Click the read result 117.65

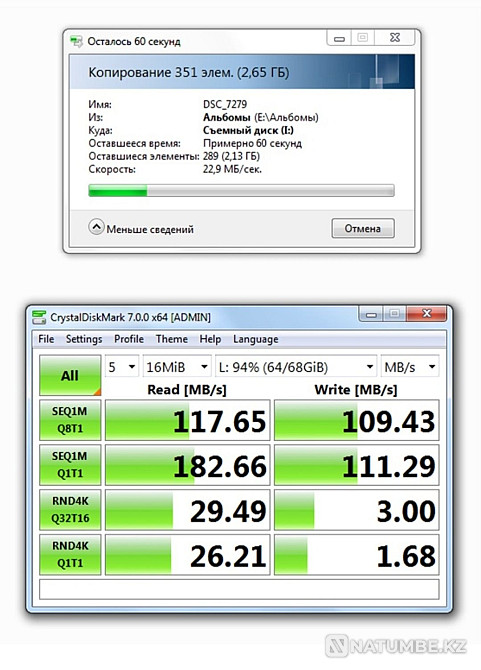coord(188,420)
